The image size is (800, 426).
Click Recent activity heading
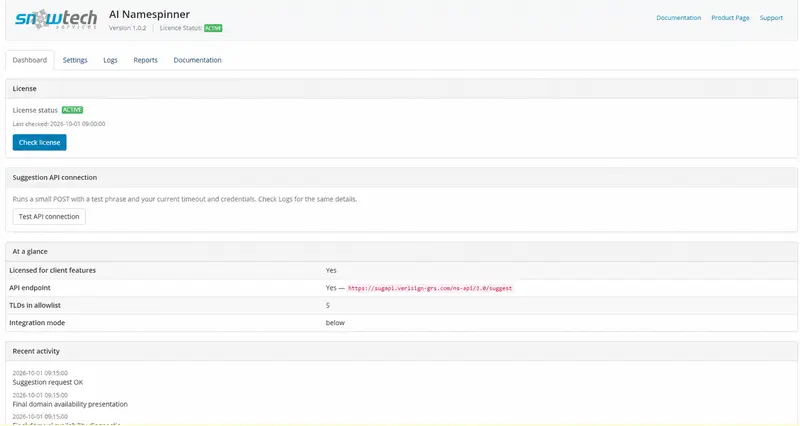click(x=36, y=351)
